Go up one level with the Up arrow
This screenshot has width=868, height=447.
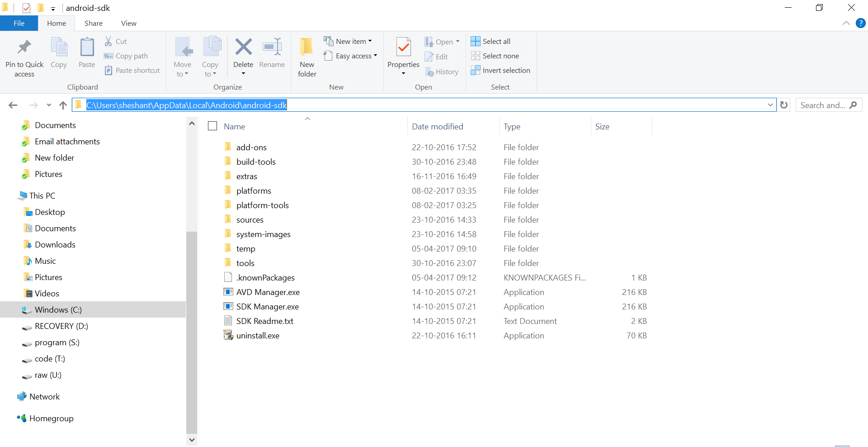[x=63, y=105]
